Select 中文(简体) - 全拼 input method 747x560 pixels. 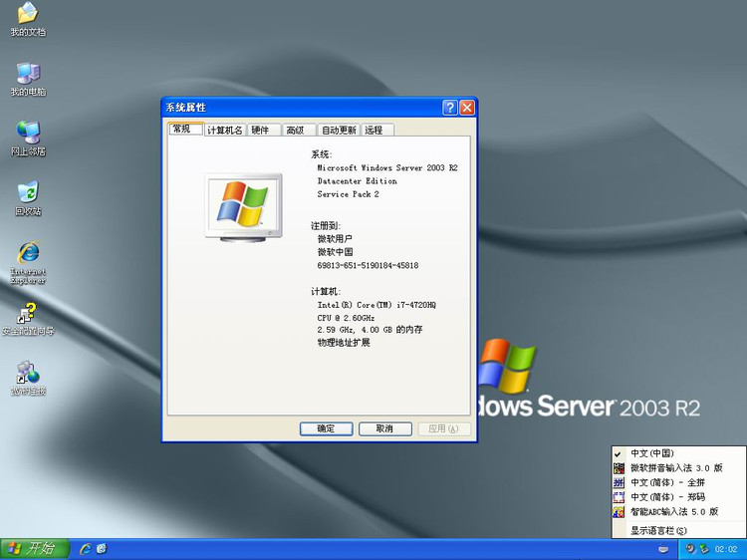(678, 482)
